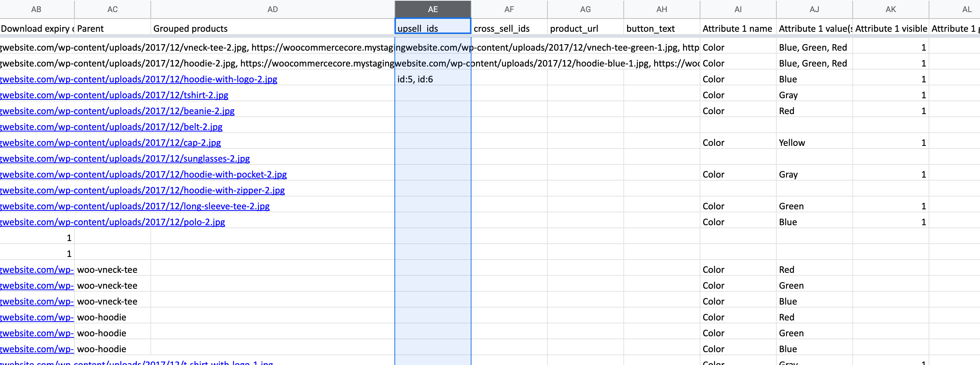
Task: Click the Grouped products header cell
Action: tap(272, 29)
